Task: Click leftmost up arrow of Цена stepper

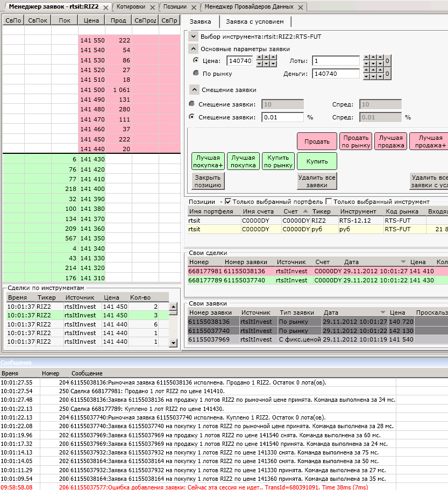Action: [x=259, y=57]
